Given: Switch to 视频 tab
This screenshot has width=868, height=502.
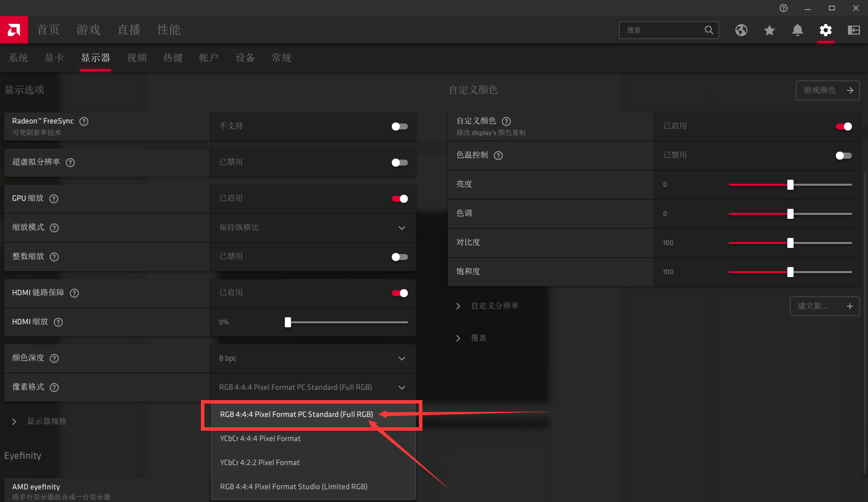Looking at the screenshot, I should [x=137, y=58].
